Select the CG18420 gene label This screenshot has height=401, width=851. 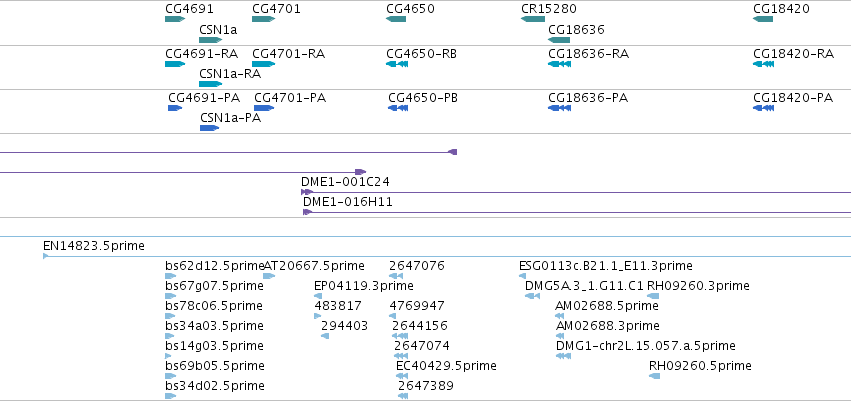coord(781,9)
